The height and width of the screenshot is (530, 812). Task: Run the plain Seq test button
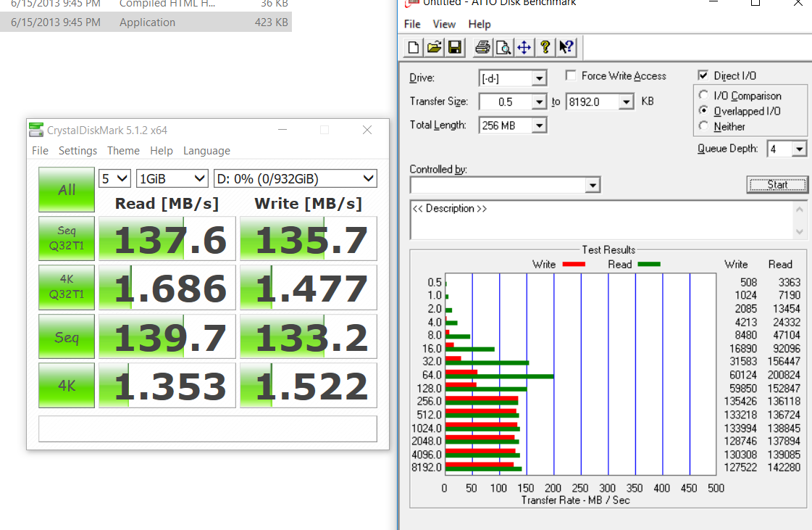coord(67,336)
